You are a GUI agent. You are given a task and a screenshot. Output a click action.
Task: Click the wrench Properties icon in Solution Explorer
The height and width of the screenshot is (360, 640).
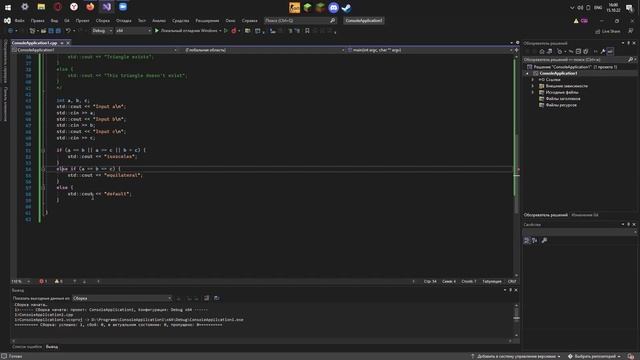point(603,51)
